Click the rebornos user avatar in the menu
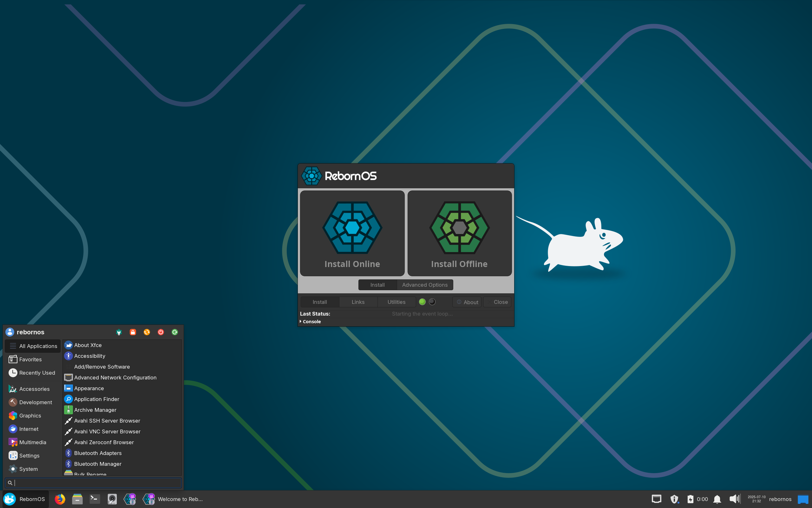The height and width of the screenshot is (508, 812). tap(10, 332)
